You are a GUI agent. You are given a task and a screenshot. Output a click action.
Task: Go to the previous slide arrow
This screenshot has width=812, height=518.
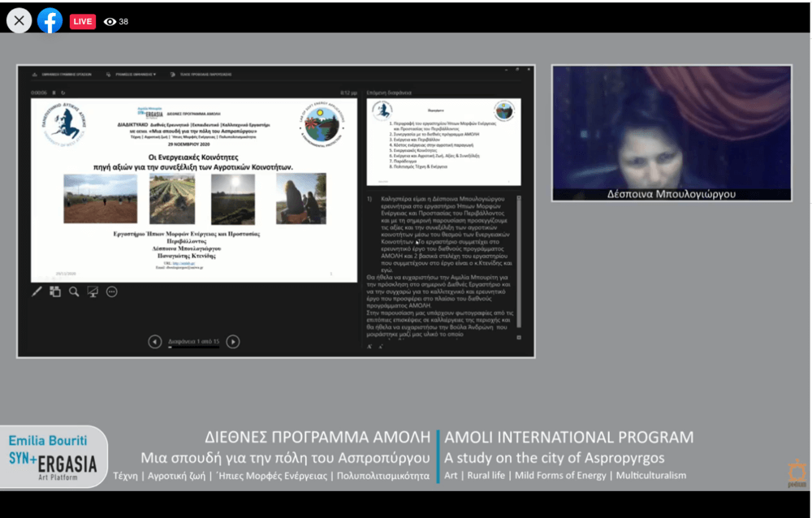(x=154, y=342)
